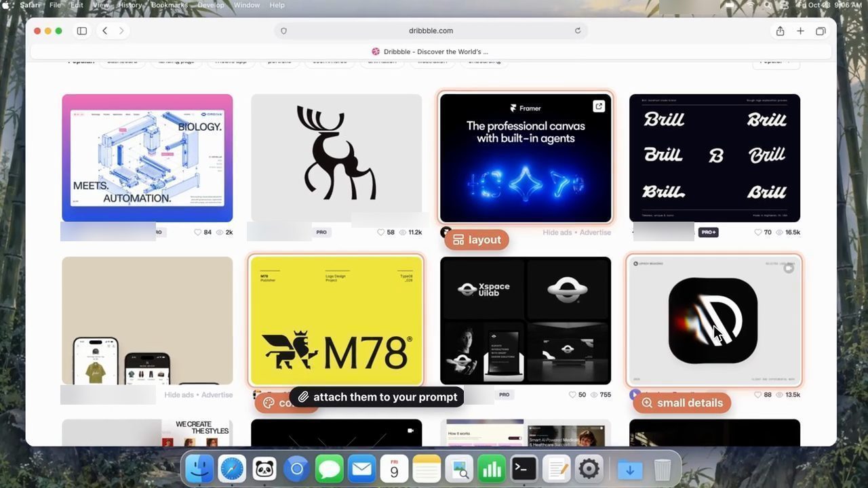
Task: Open the Develop menu
Action: [211, 5]
